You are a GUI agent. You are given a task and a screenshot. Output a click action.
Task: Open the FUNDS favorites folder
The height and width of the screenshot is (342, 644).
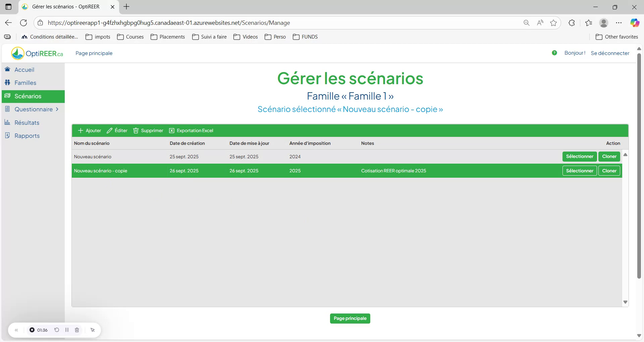pos(305,37)
